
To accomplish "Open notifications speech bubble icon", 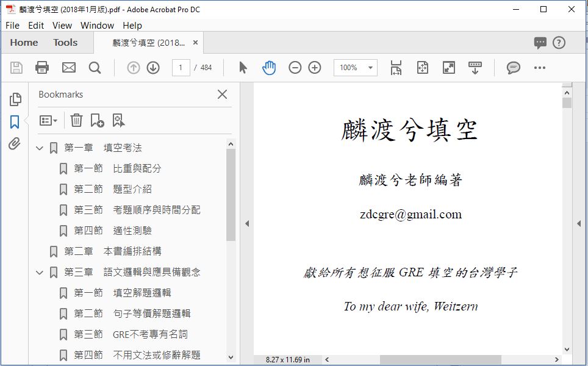I will coord(540,43).
